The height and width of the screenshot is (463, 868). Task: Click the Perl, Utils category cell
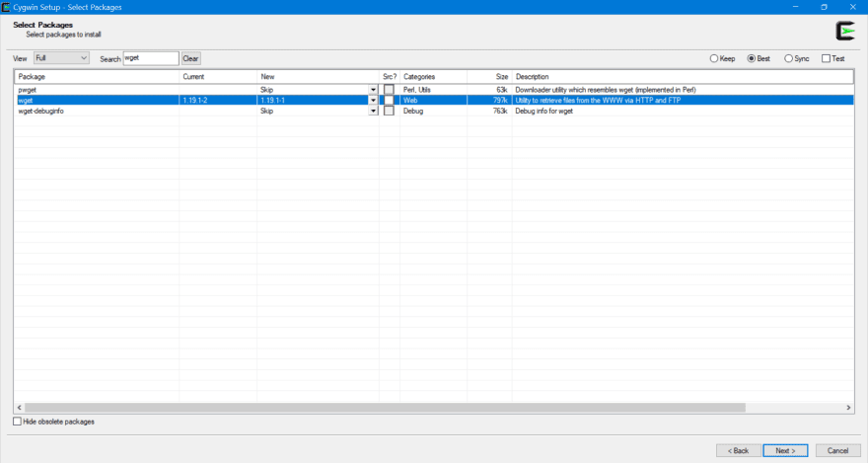coord(417,90)
